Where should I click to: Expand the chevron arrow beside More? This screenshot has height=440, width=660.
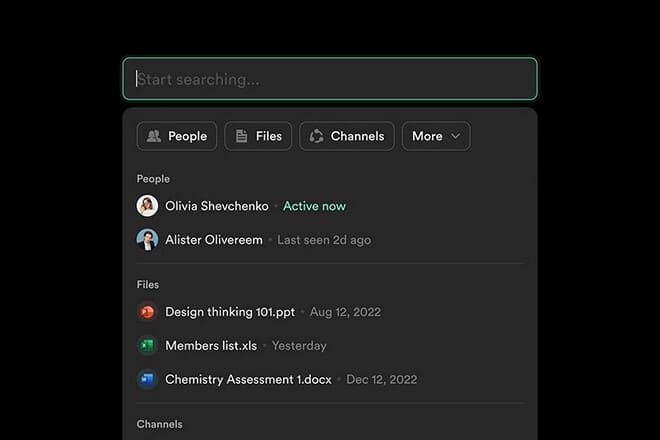click(x=456, y=136)
